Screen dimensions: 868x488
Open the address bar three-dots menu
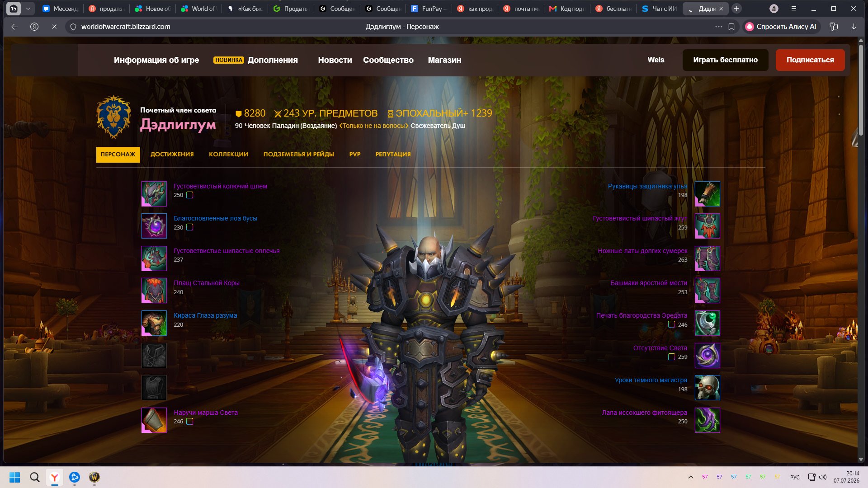point(718,27)
